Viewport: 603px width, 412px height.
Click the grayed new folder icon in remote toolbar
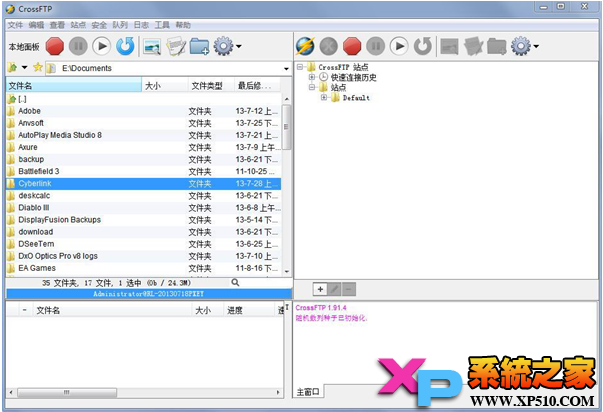(496, 46)
